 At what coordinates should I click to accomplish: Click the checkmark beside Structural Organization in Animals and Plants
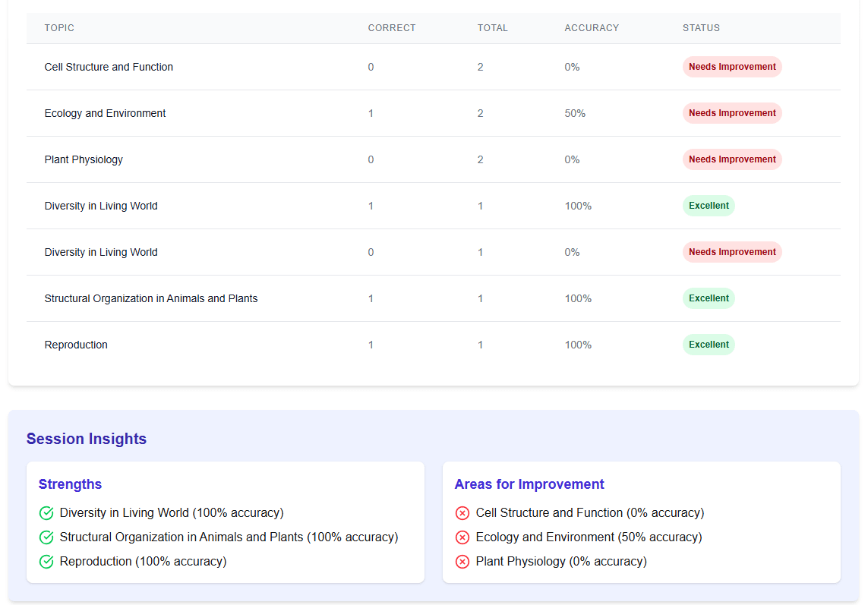[x=46, y=537]
